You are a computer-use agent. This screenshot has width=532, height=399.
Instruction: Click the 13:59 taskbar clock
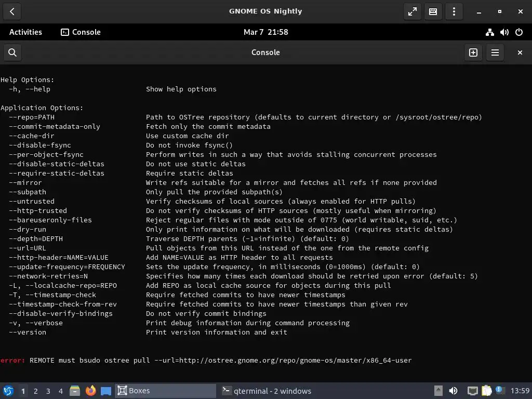click(x=520, y=391)
